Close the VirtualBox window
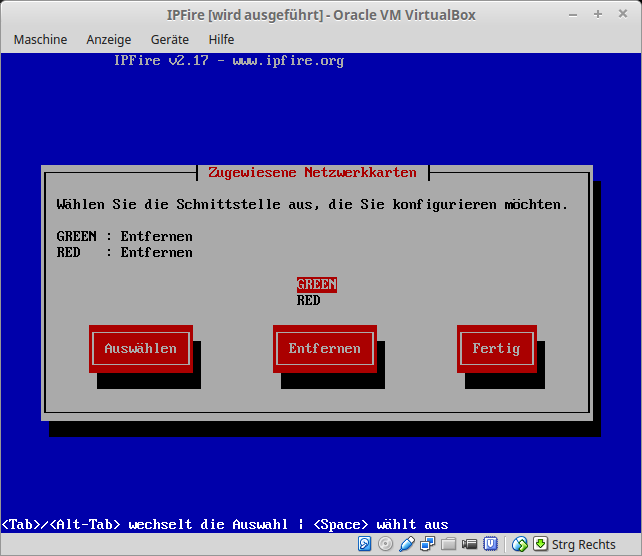This screenshot has width=642, height=556. (x=623, y=14)
